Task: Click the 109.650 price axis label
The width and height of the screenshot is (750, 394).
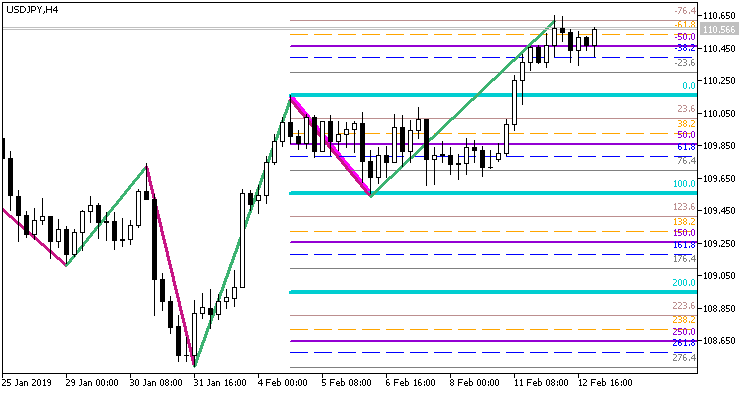Action: pos(719,178)
